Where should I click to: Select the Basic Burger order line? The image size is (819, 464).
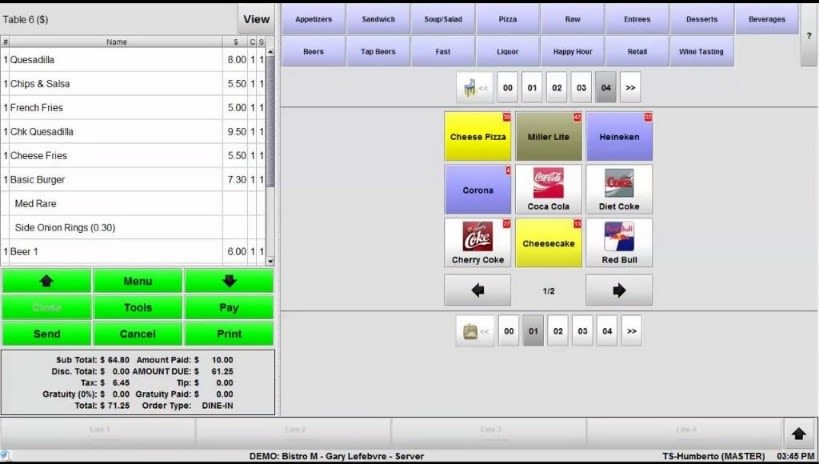110,180
